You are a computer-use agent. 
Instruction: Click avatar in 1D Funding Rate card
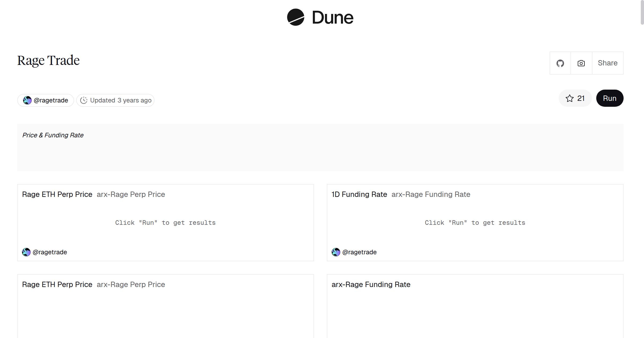pos(336,252)
